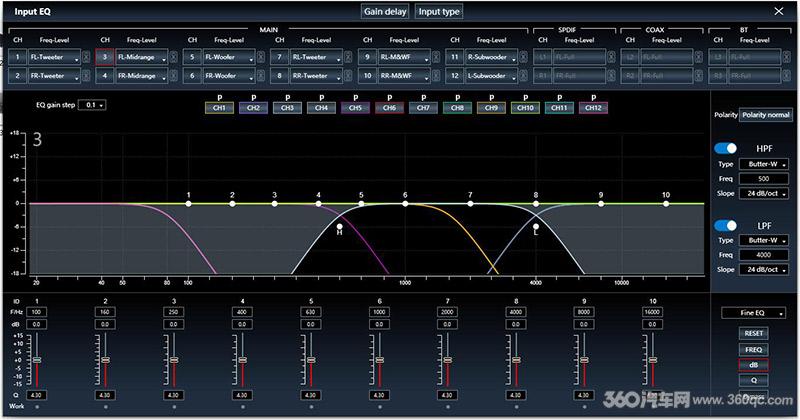This screenshot has width=800, height=420.
Task: Click the small icon beside FR-Woofer dropdown
Action: pos(261,76)
